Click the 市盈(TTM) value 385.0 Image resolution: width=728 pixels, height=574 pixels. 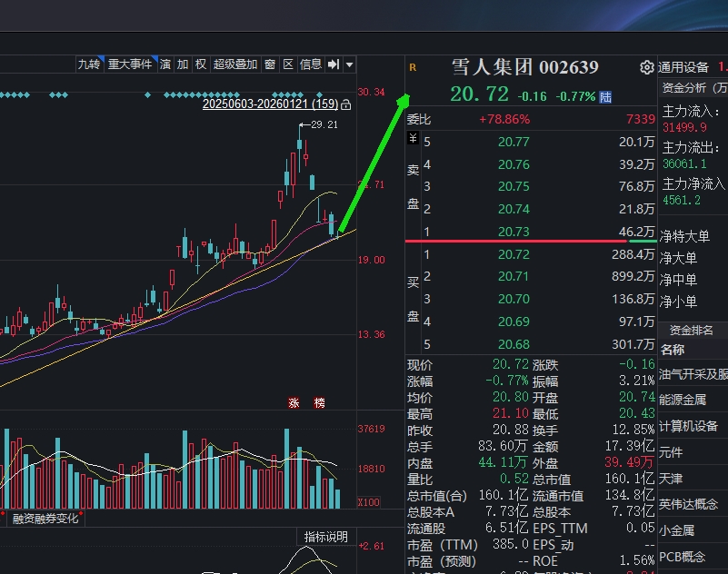point(510,544)
